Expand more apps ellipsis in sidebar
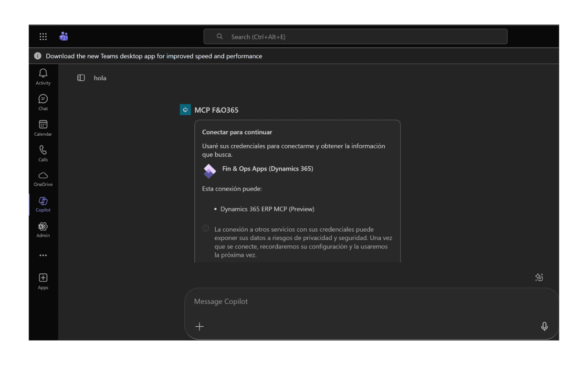The width and height of the screenshot is (588, 365). [x=43, y=256]
